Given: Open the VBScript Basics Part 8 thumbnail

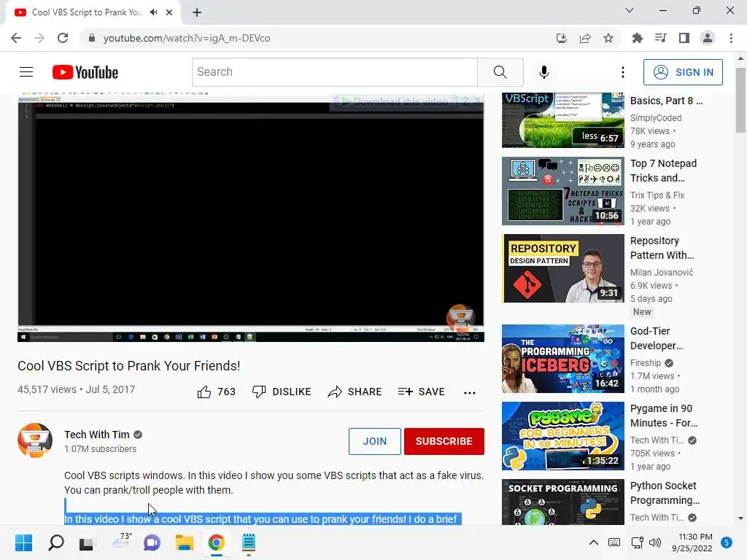Looking at the screenshot, I should click(x=563, y=120).
